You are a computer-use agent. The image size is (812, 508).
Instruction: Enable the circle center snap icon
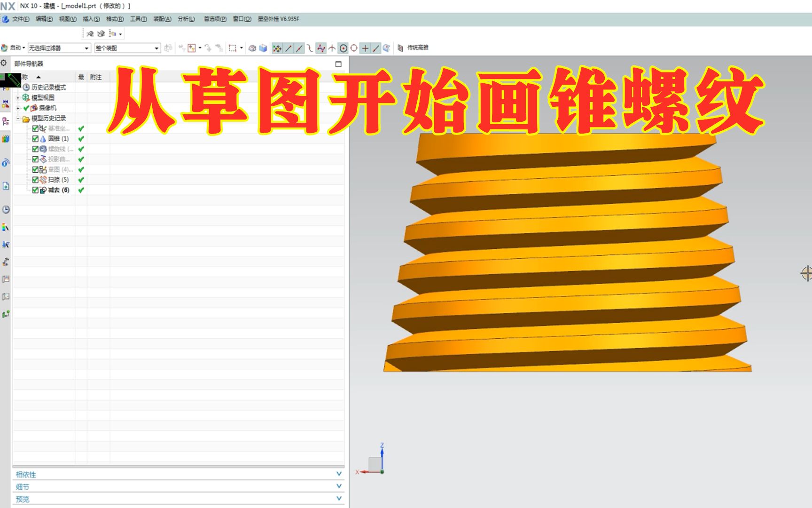point(343,48)
